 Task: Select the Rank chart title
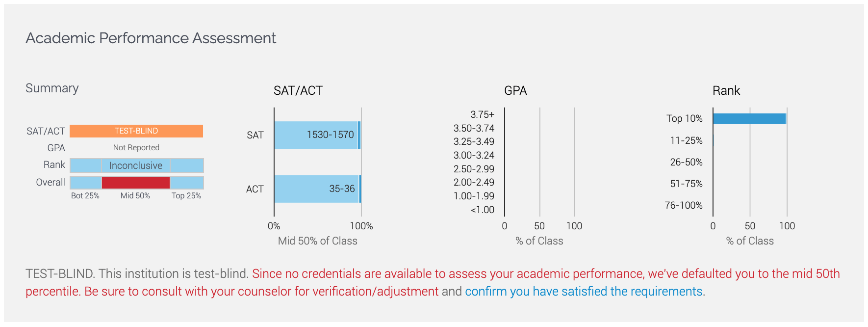pyautogui.click(x=726, y=91)
